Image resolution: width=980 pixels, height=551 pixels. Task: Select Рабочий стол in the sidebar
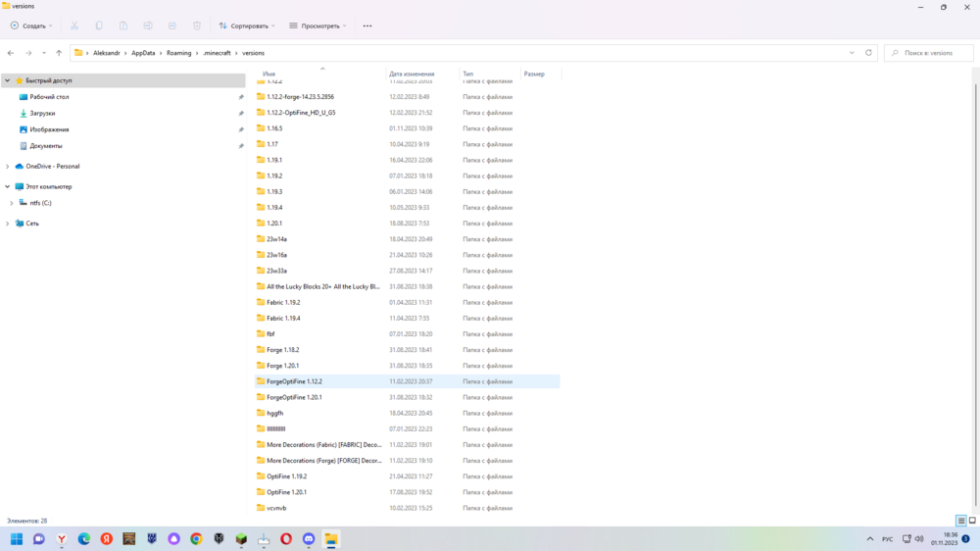tap(49, 97)
